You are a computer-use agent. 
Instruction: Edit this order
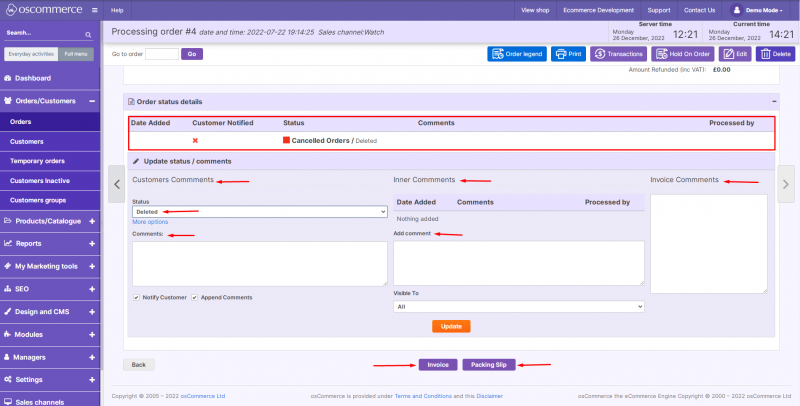tap(735, 54)
